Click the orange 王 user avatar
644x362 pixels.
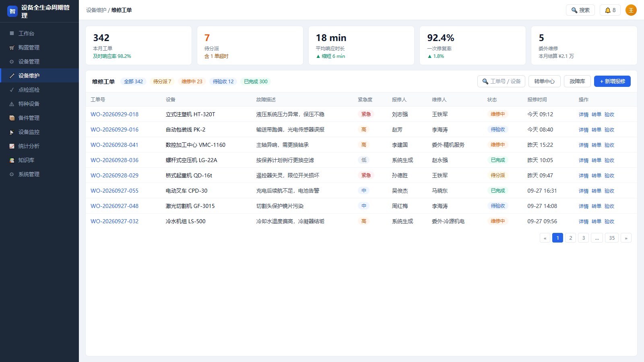(x=631, y=10)
